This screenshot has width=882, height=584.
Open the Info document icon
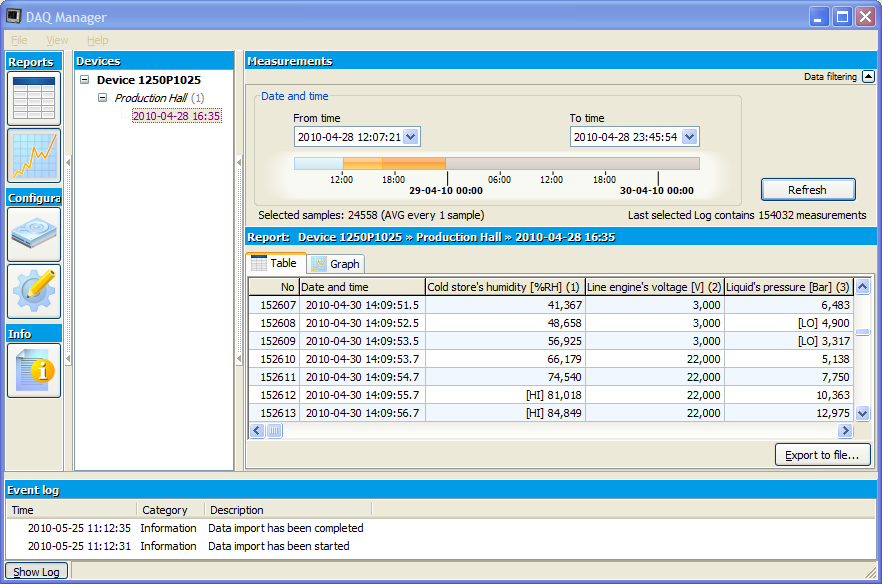[35, 370]
